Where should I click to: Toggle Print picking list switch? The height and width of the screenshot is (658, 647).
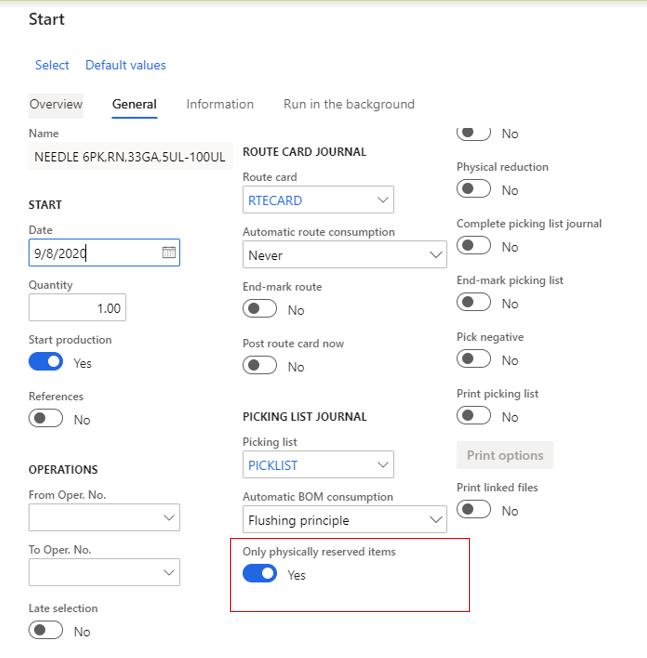pos(474,416)
